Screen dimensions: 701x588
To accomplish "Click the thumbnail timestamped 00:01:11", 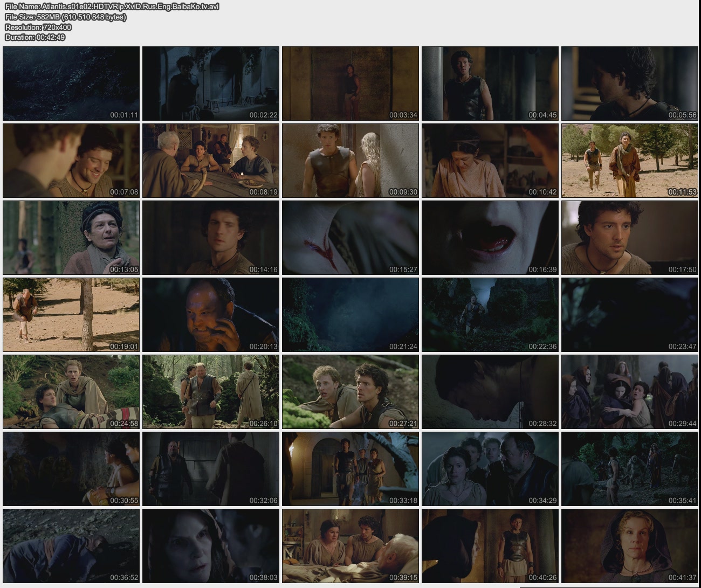I will [71, 84].
